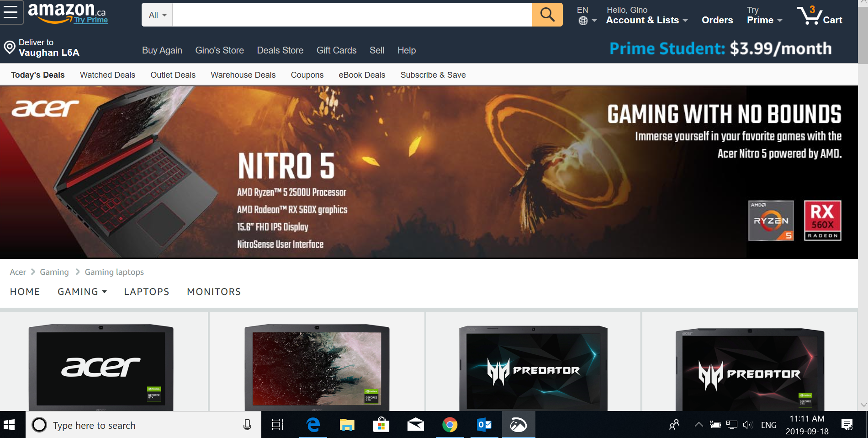Activate the taskbar microphone icon
Viewport: 868px width, 438px height.
coord(247,425)
